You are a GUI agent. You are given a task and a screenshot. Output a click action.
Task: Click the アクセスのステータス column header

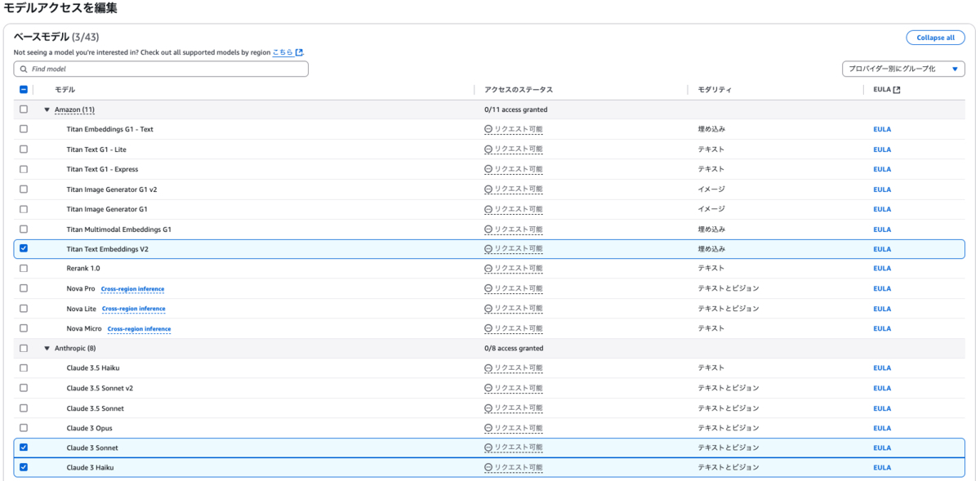click(x=519, y=90)
